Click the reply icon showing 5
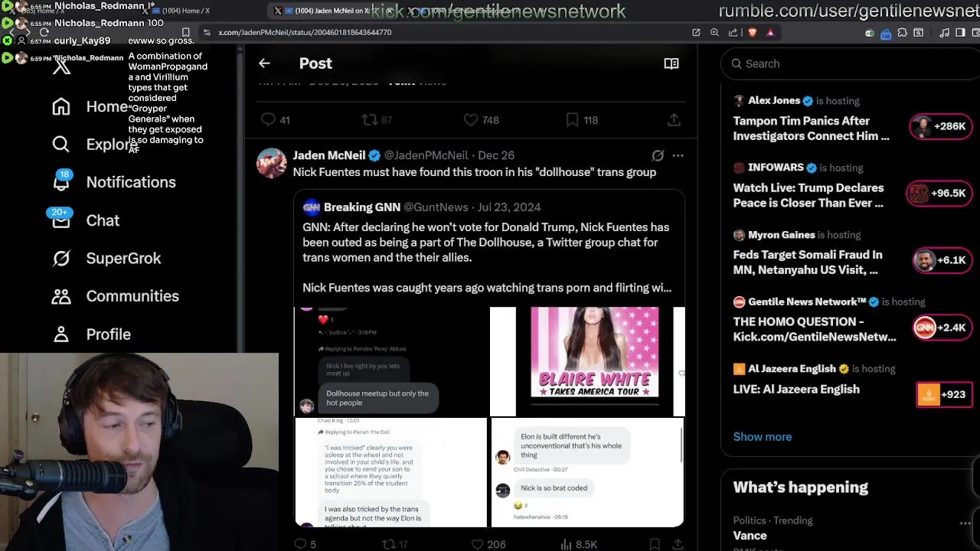 (300, 544)
